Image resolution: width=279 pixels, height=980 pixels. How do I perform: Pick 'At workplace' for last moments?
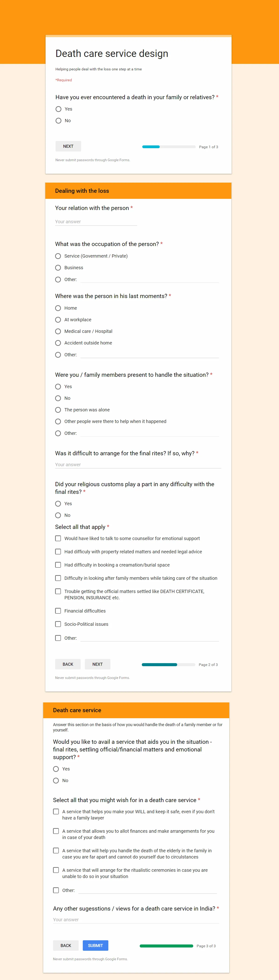coord(58,320)
